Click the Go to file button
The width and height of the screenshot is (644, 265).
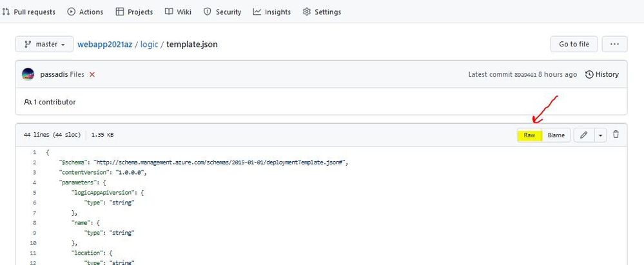[574, 44]
